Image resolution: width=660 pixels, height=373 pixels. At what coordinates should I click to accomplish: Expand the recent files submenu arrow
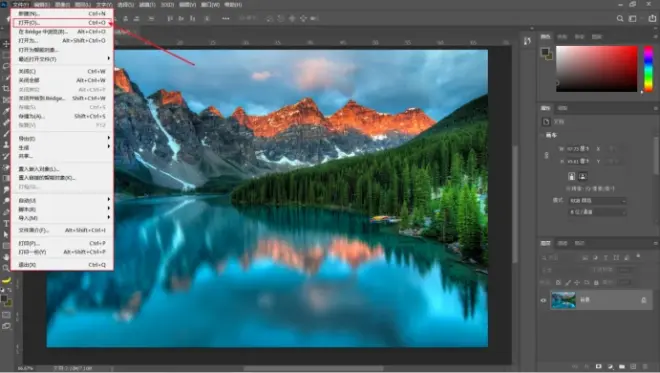(109, 59)
